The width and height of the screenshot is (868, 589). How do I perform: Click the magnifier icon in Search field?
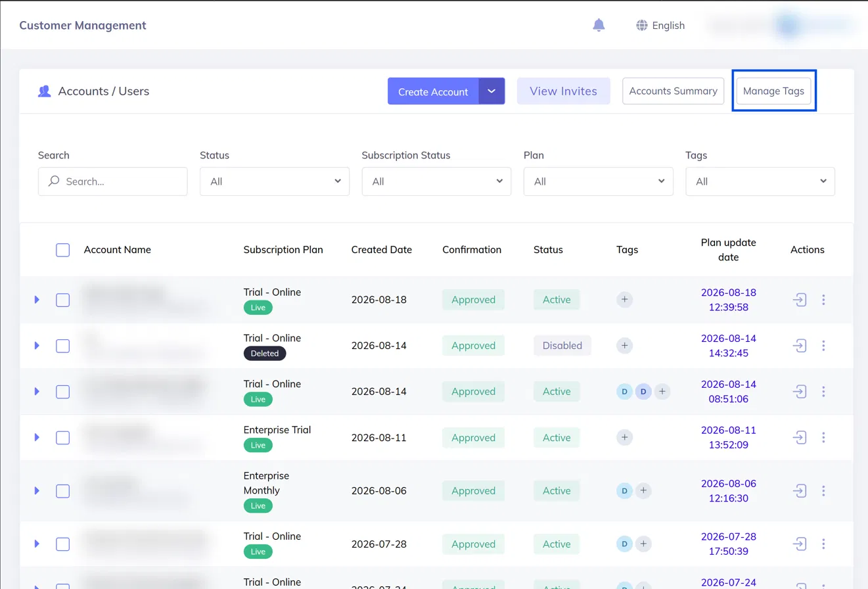click(55, 181)
